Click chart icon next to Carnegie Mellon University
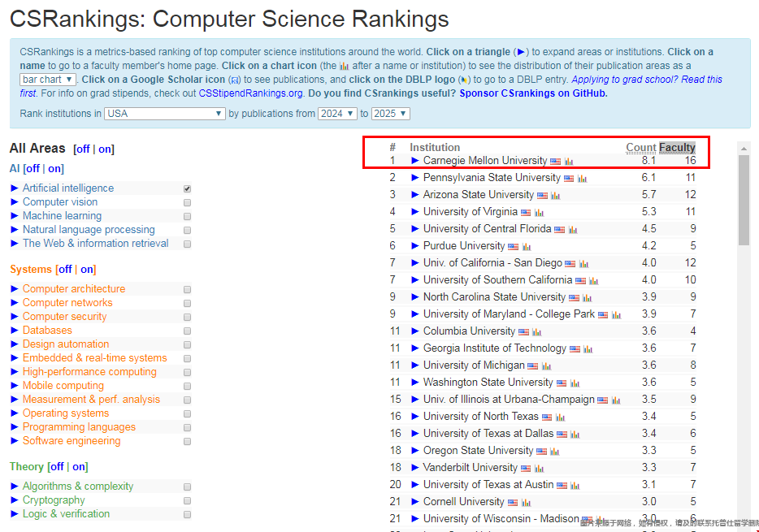 569,162
